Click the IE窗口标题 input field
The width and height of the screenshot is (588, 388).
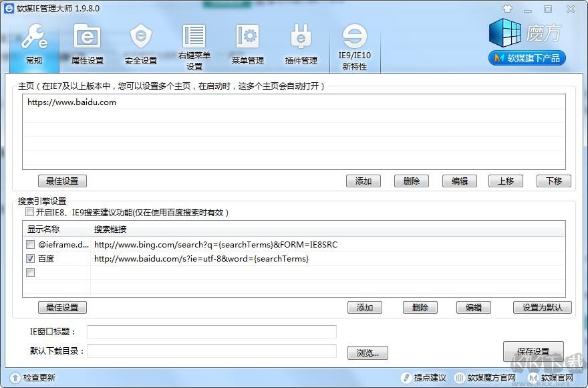pyautogui.click(x=214, y=331)
